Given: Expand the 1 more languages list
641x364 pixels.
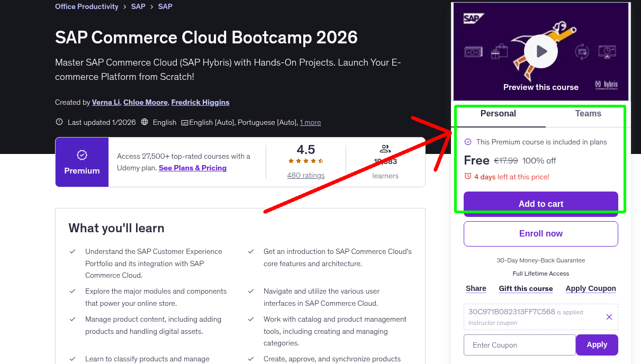Looking at the screenshot, I should pos(310,122).
